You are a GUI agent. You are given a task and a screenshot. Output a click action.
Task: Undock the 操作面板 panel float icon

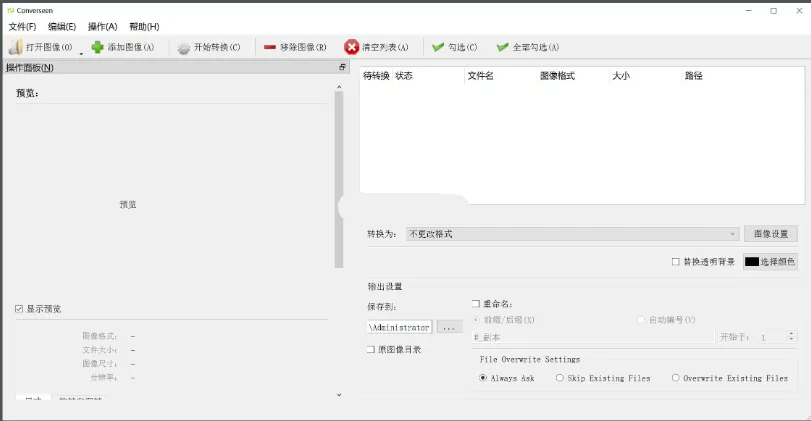342,67
